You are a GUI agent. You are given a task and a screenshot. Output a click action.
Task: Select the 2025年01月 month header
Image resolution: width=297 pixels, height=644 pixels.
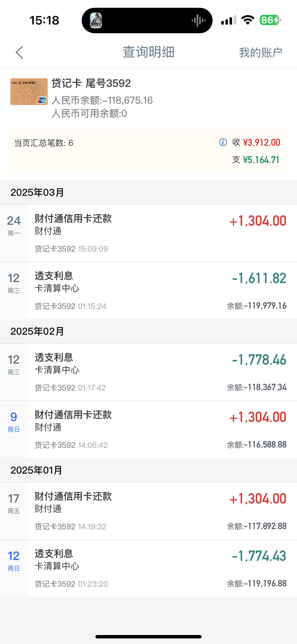[x=148, y=470]
